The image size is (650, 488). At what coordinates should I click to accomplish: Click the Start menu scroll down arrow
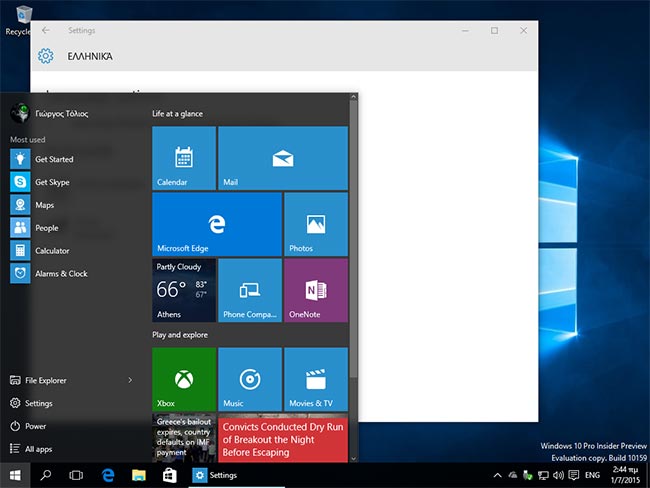click(x=353, y=459)
